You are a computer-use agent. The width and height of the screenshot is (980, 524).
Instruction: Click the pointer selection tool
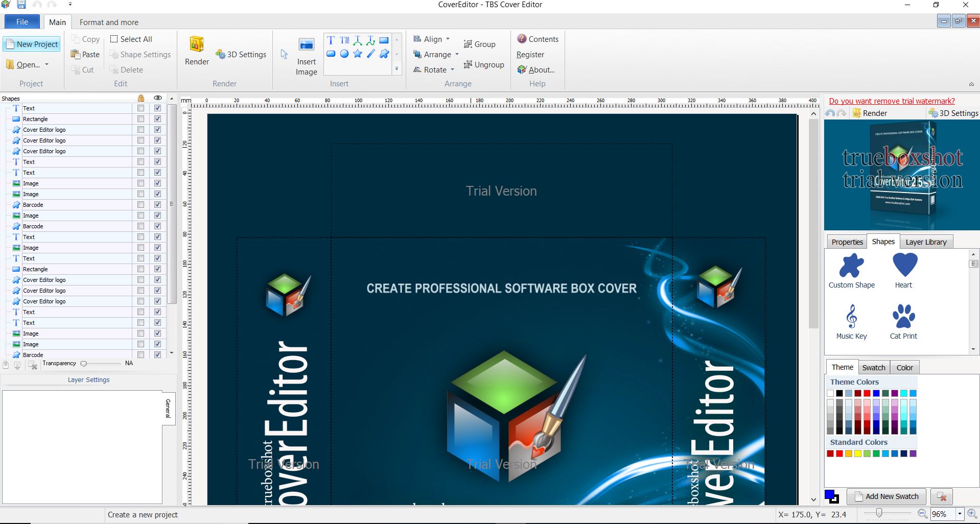click(285, 54)
